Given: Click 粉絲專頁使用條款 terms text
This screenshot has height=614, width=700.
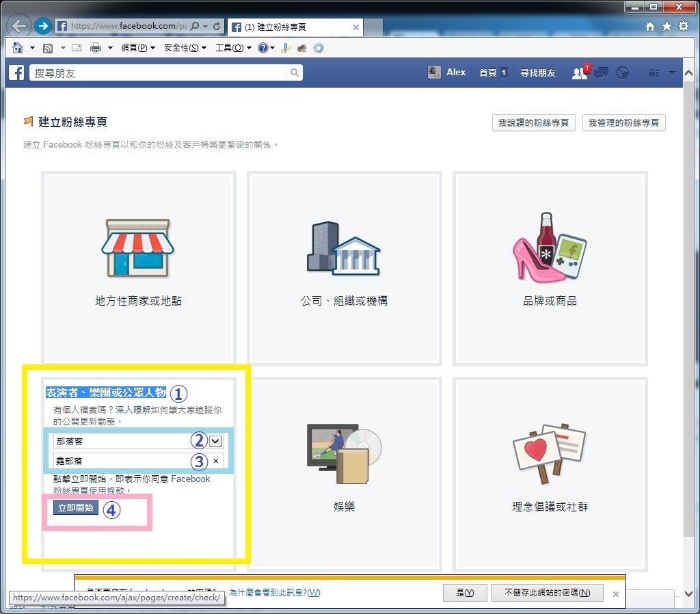Looking at the screenshot, I should point(89,490).
